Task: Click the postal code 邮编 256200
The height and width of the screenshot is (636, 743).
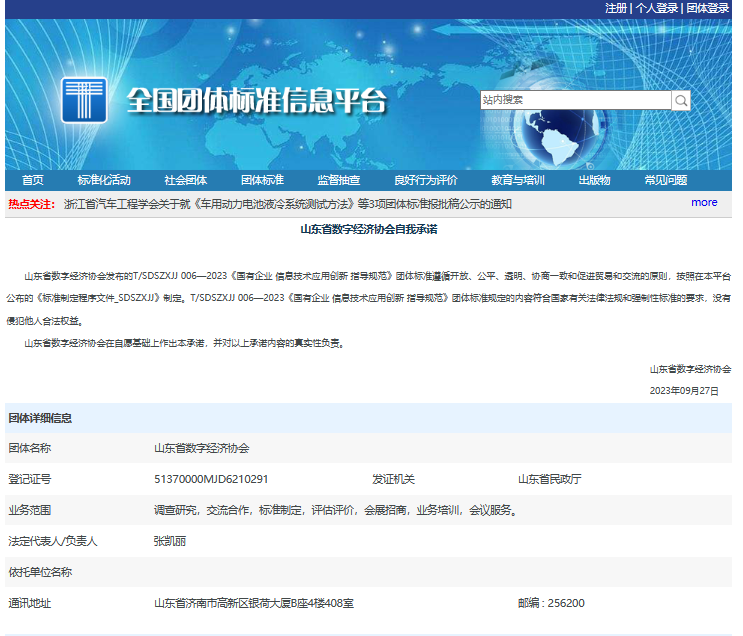Action: click(551, 603)
